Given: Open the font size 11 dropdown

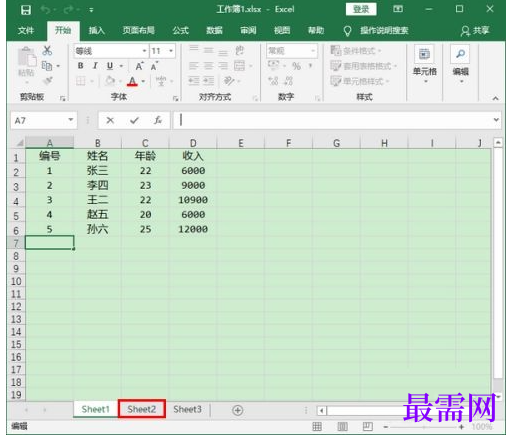Looking at the screenshot, I should [x=171, y=51].
